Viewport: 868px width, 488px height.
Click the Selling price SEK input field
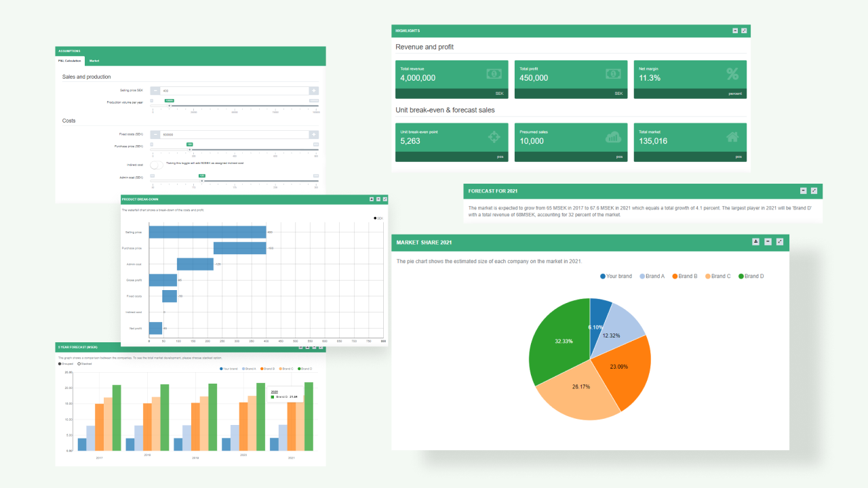(x=235, y=91)
